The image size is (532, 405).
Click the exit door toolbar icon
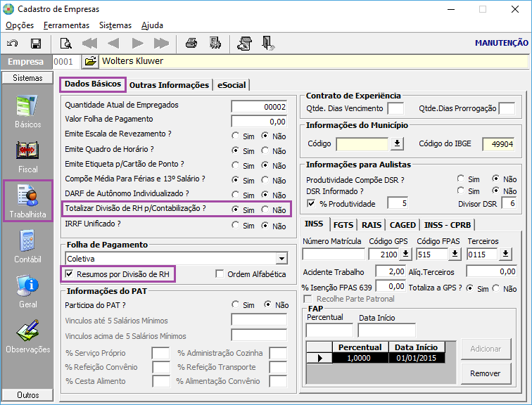click(x=268, y=44)
